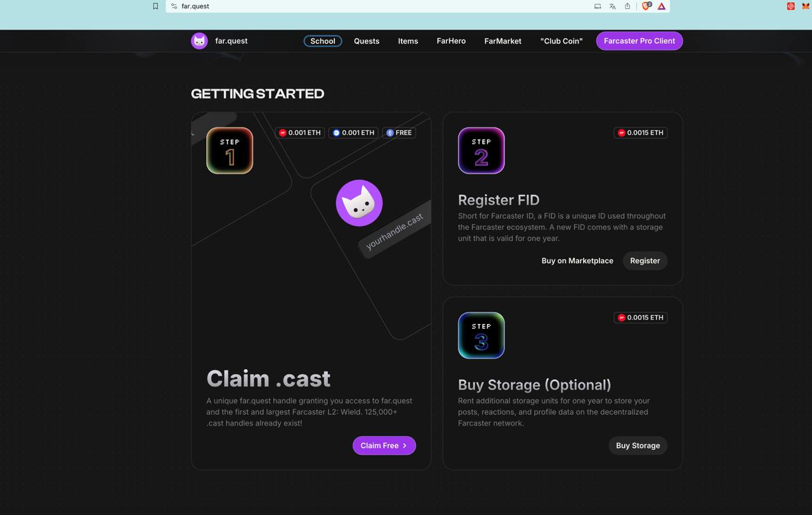Click the Register FID heading
This screenshot has width=812, height=515.
(x=499, y=200)
